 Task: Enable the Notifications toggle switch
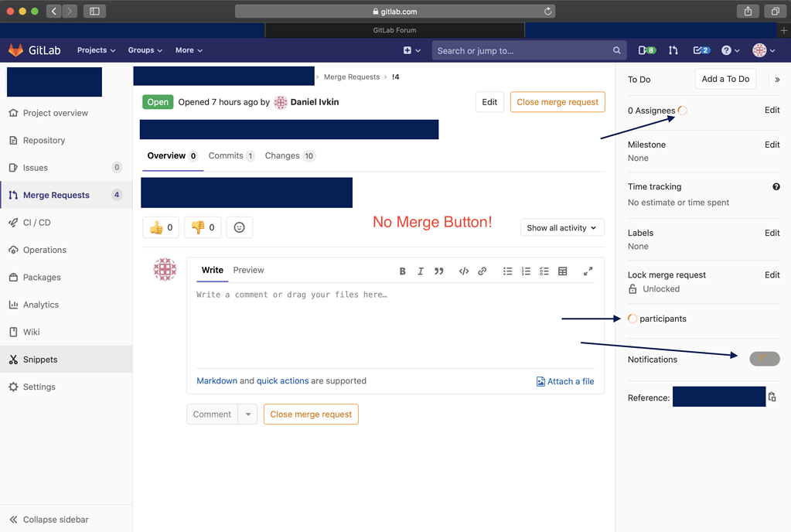(x=764, y=358)
